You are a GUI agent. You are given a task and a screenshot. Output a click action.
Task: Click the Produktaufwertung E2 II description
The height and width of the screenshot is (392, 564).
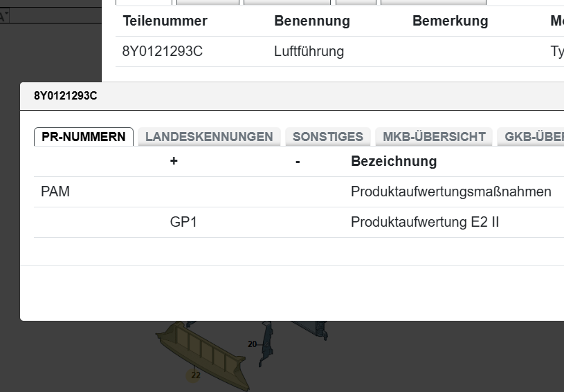click(425, 222)
